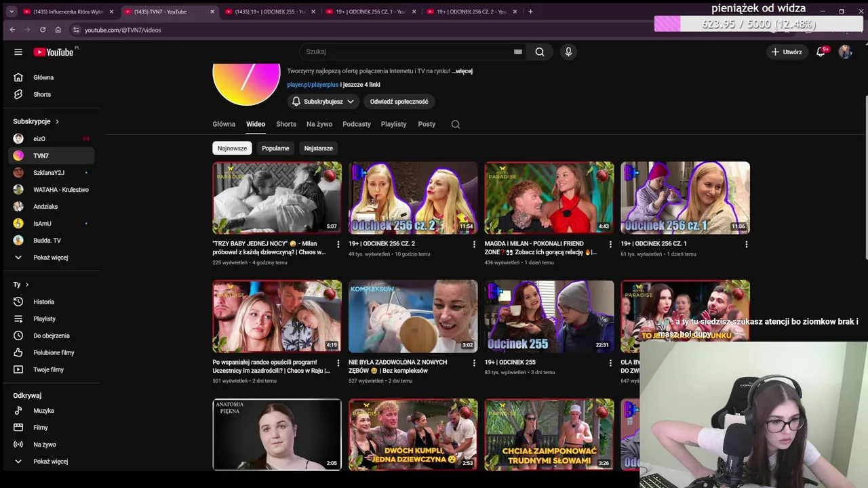The image size is (868, 488).
Task: Open the on-screen keyboard icon in search
Action: click(518, 52)
